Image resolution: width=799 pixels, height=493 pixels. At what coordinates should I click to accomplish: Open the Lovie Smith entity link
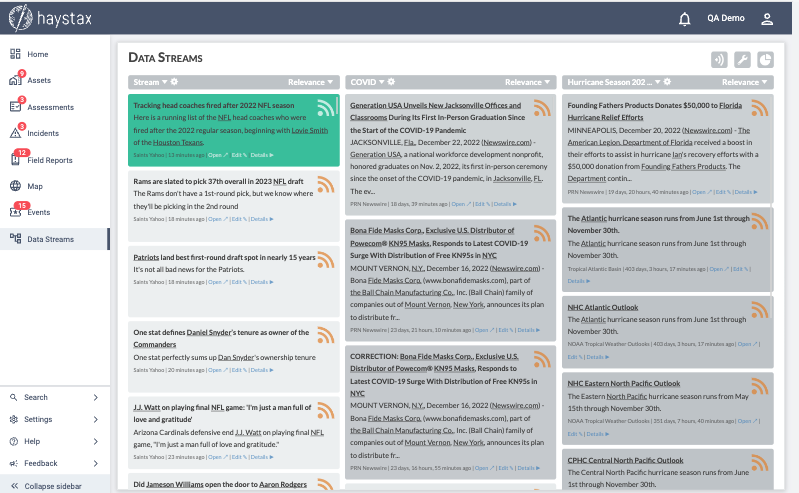(309, 130)
